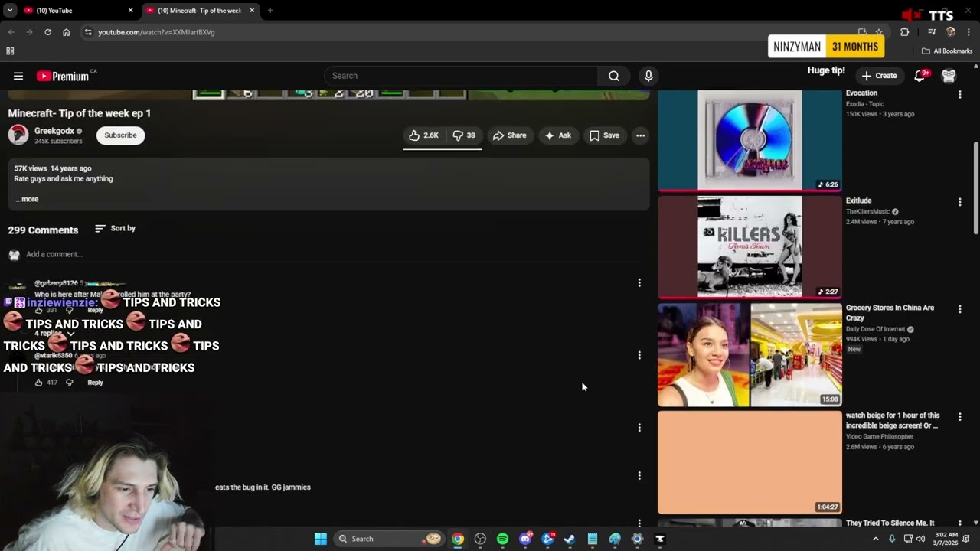Open the Greekgodx channel name link
This screenshot has width=980, height=551.
click(54, 131)
